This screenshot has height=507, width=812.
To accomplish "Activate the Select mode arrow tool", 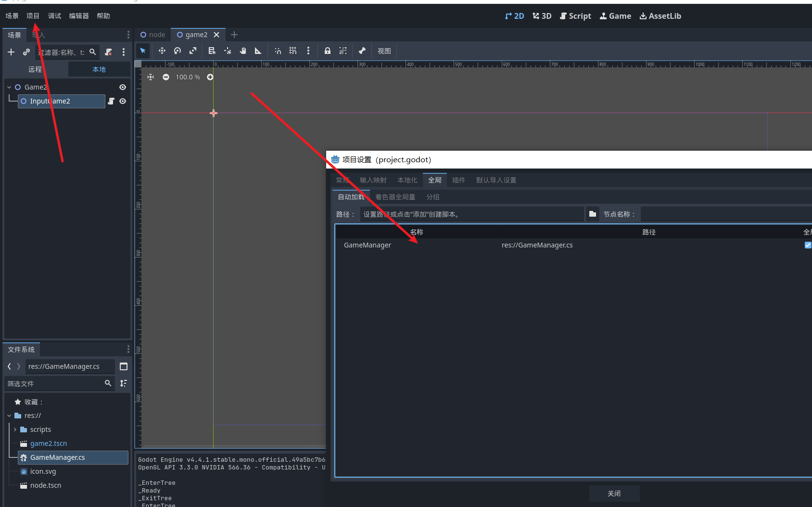I will 143,51.
